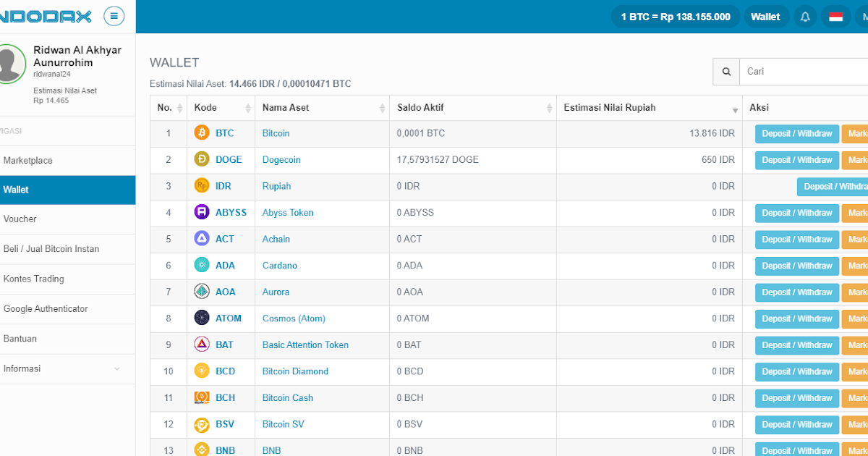
Task: Focus the Cari search field
Action: coord(804,72)
